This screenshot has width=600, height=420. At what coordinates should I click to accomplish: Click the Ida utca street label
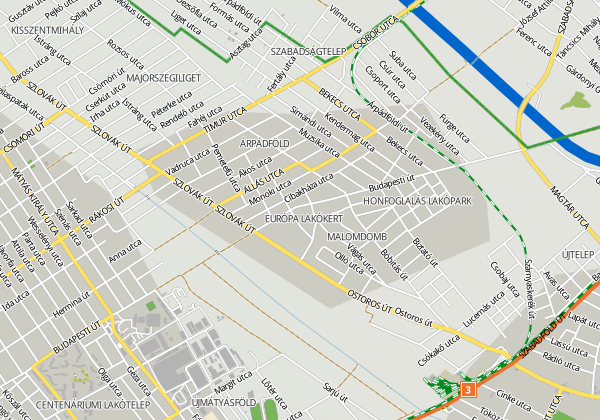[x=15, y=301]
